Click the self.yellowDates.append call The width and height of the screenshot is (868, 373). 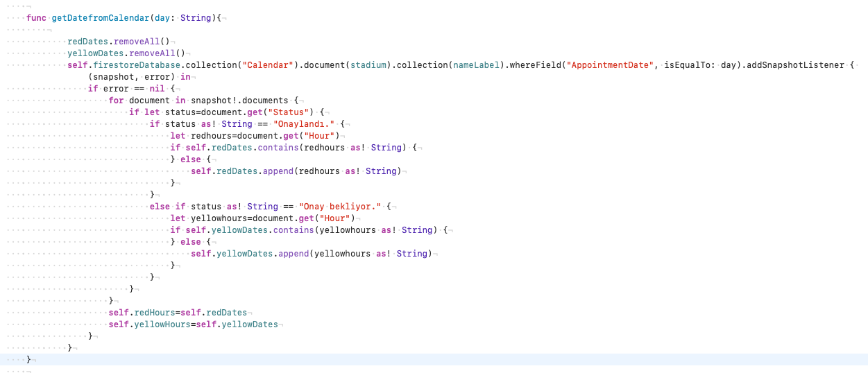[312, 253]
